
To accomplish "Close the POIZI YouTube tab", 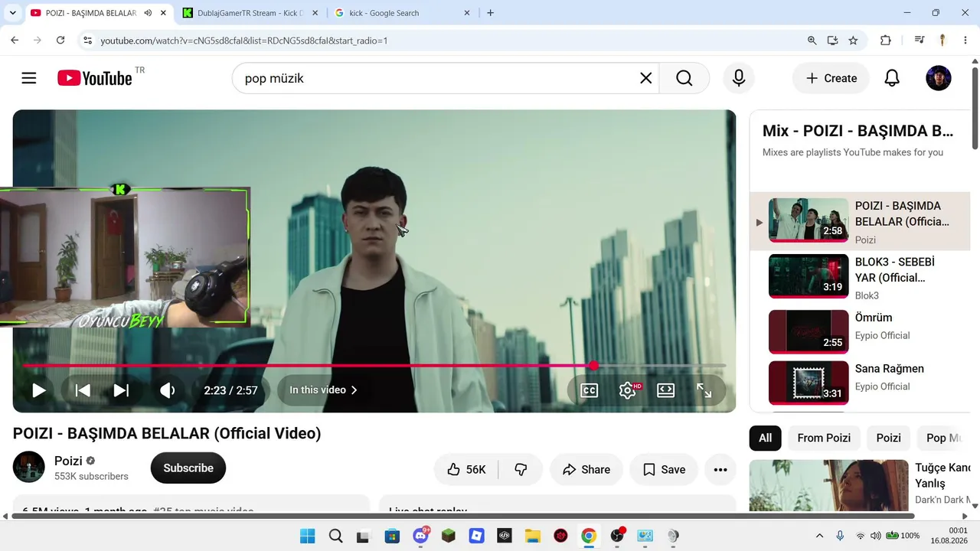I will tap(163, 13).
